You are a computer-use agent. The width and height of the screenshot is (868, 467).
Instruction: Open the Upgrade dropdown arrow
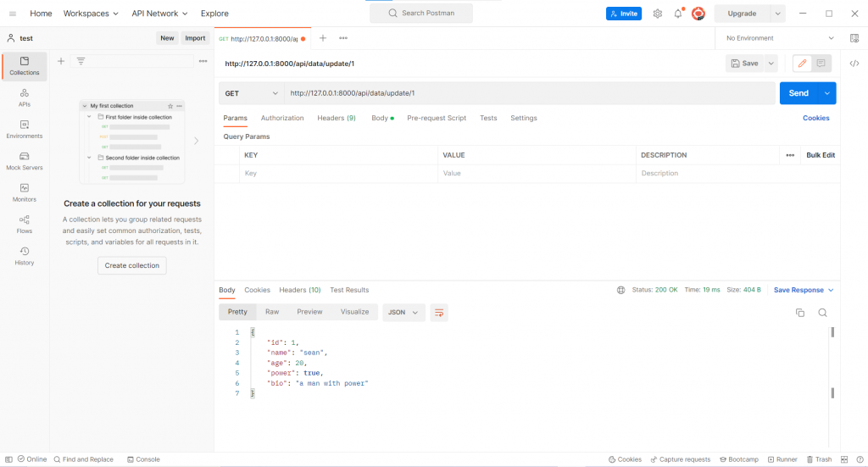coord(778,14)
